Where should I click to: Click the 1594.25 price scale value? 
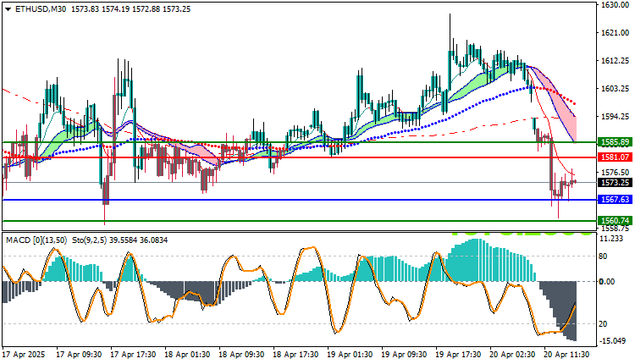click(x=616, y=116)
